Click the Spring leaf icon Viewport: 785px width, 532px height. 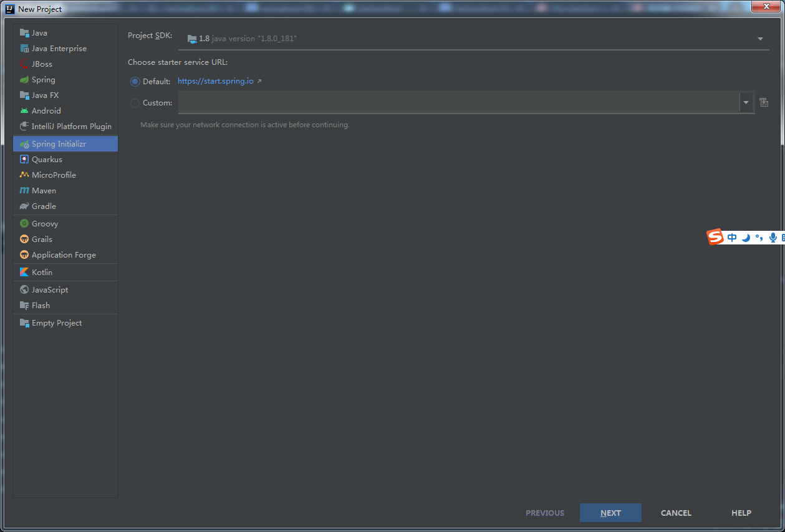tap(24, 80)
